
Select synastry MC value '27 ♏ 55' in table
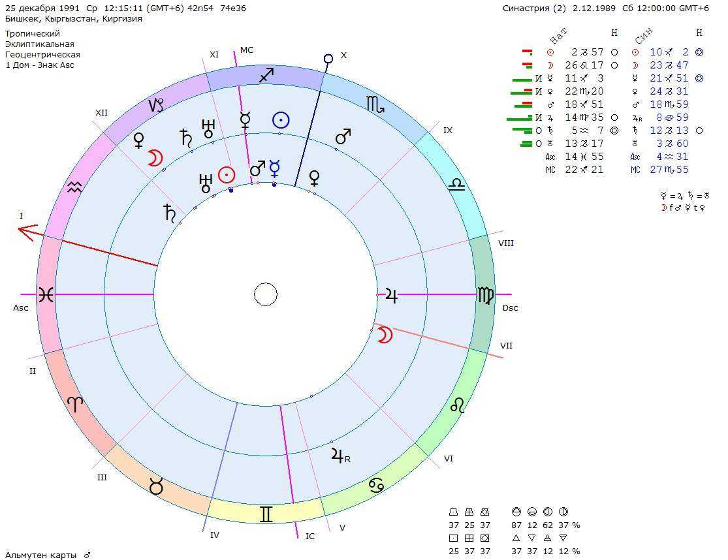(x=669, y=169)
